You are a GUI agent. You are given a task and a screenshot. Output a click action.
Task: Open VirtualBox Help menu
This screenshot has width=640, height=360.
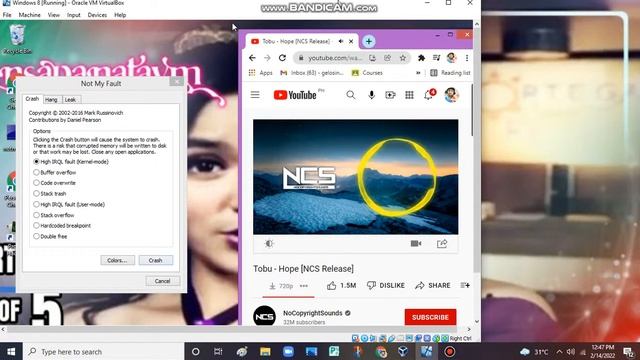click(120, 15)
